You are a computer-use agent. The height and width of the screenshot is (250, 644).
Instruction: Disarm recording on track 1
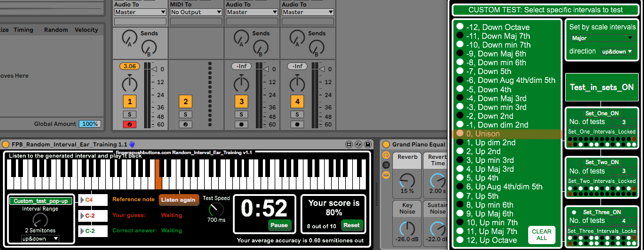click(129, 124)
